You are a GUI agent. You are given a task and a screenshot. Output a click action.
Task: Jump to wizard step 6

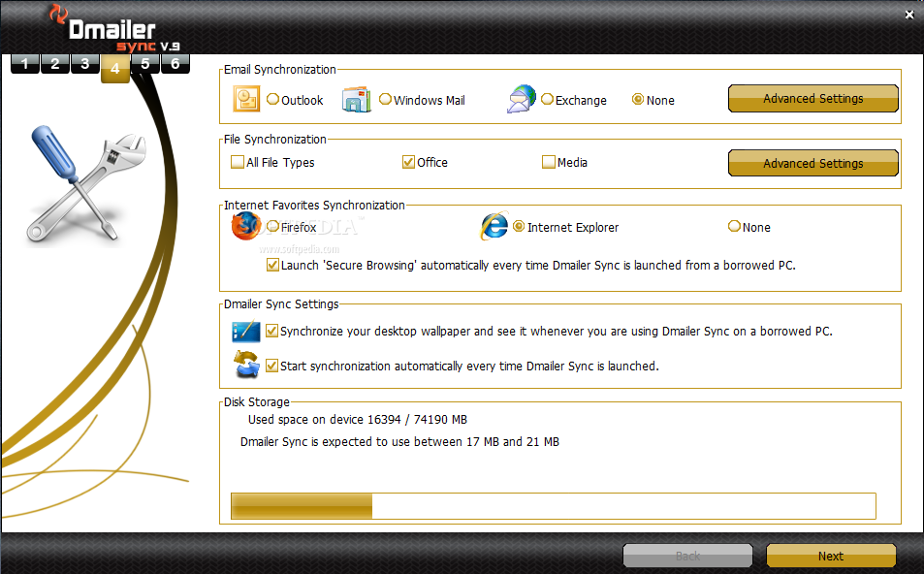(175, 64)
